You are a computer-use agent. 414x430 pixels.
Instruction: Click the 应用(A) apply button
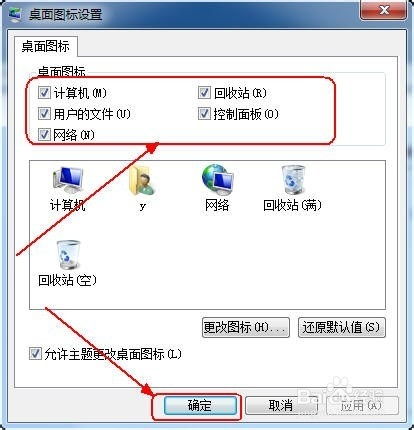click(x=362, y=405)
